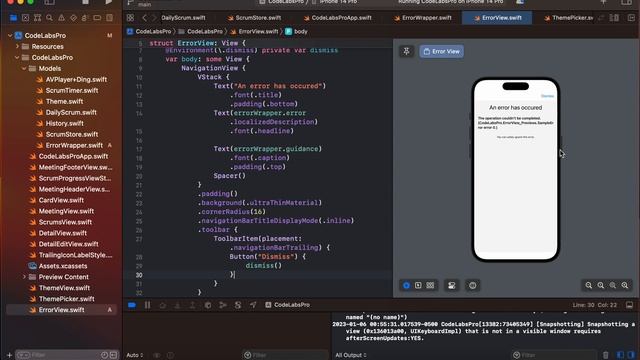This screenshot has height=360, width=640.
Task: Click the Debug Memory Graph icon
Action: click(x=223, y=305)
